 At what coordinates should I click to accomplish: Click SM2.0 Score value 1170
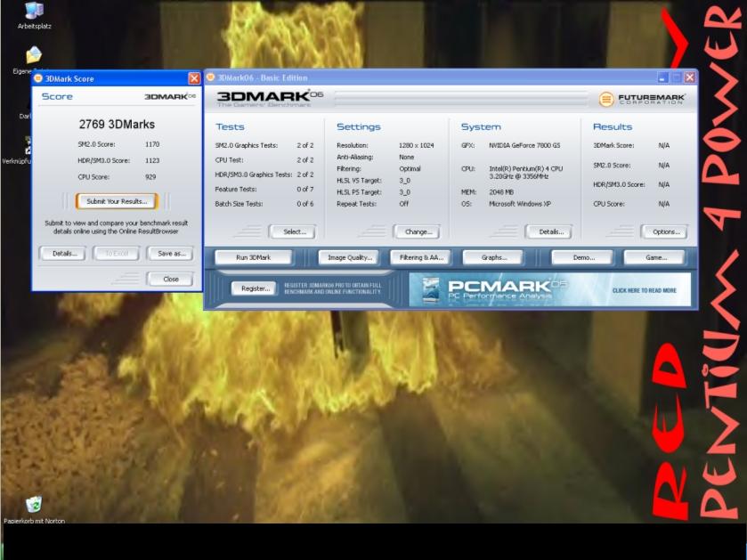point(152,144)
